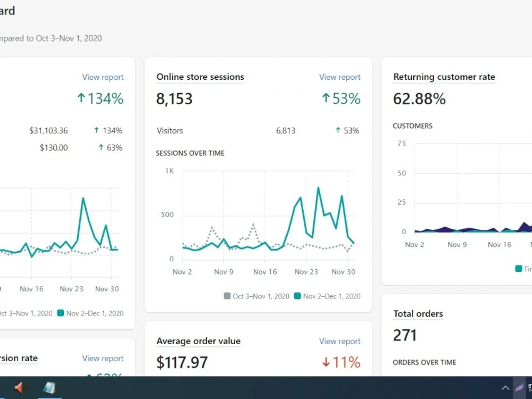The width and height of the screenshot is (532, 399).
Task: Click the 62.88% returning customer rate value
Action: coord(419,99)
